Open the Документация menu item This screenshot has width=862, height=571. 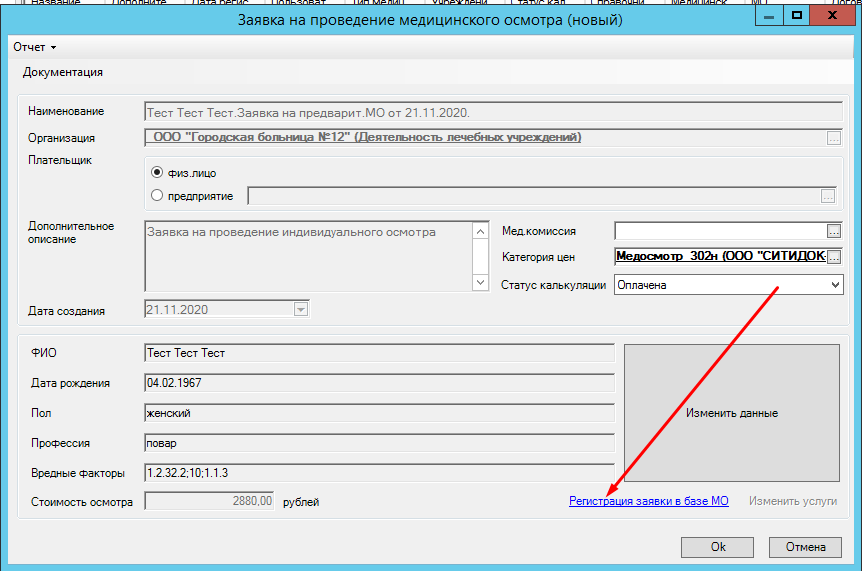click(63, 72)
